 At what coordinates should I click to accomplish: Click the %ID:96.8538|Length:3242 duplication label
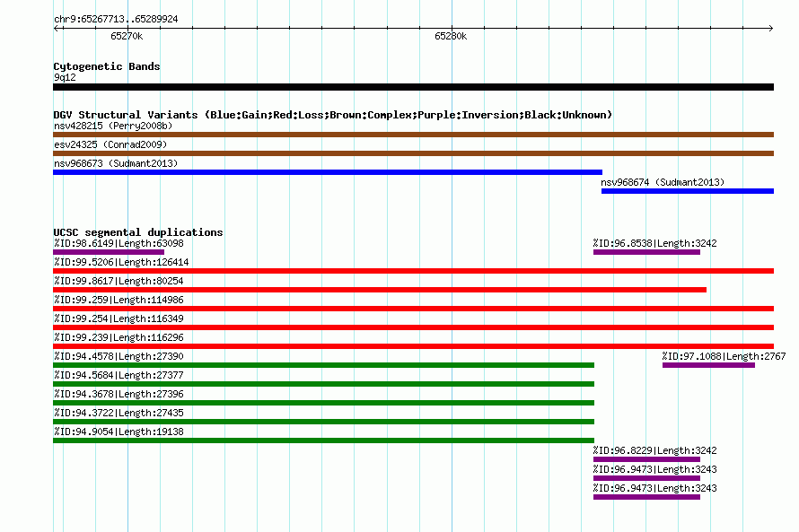654,243
